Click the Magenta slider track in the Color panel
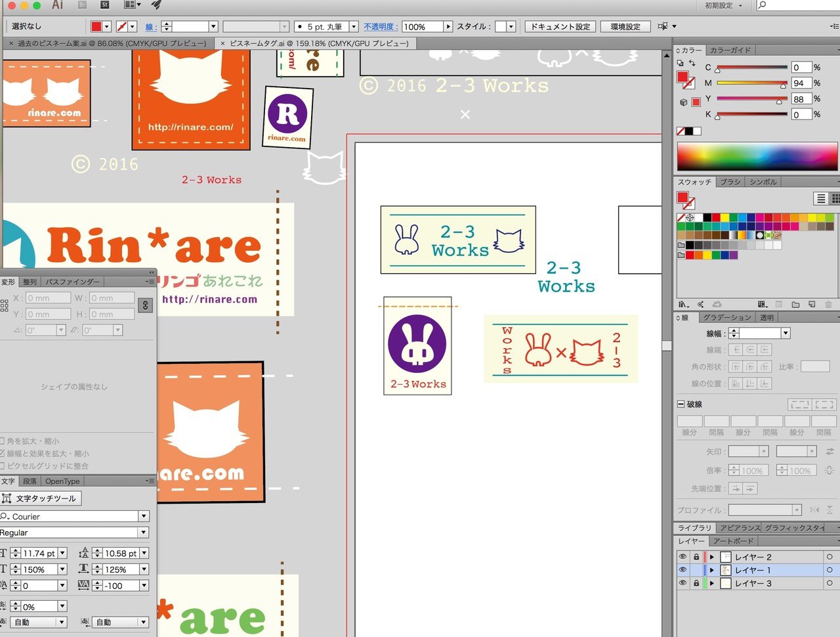This screenshot has height=637, width=840. 751,83
